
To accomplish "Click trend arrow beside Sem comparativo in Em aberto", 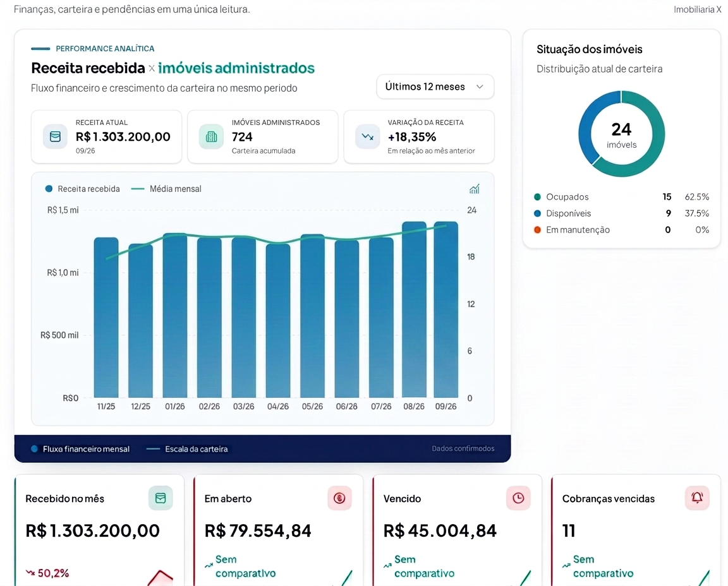I will click(209, 566).
